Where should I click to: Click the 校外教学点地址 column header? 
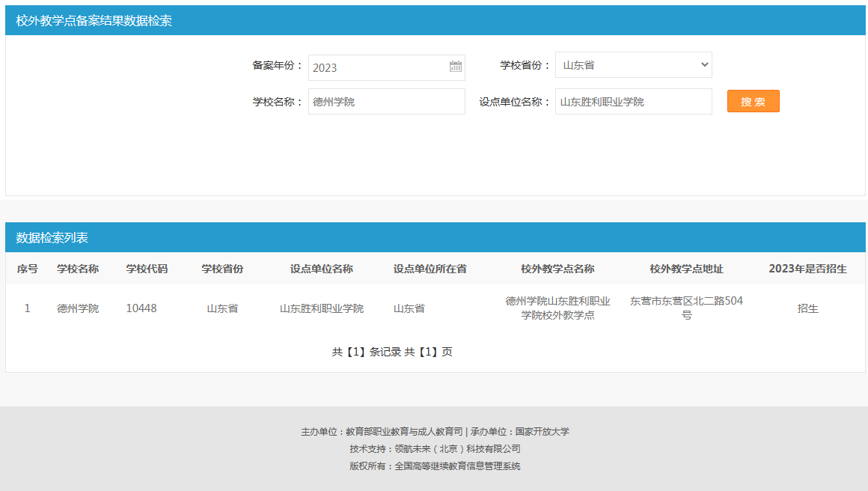pos(686,269)
